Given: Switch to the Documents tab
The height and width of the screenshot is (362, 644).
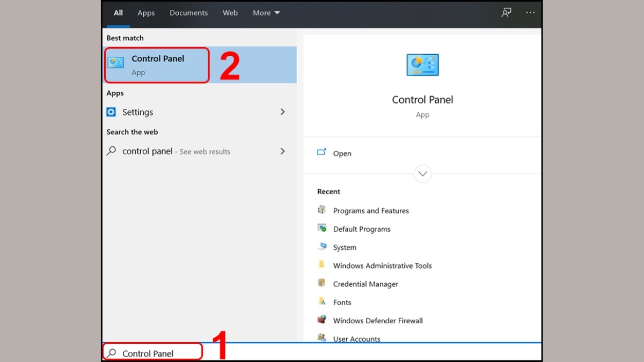Looking at the screenshot, I should tap(188, 13).
